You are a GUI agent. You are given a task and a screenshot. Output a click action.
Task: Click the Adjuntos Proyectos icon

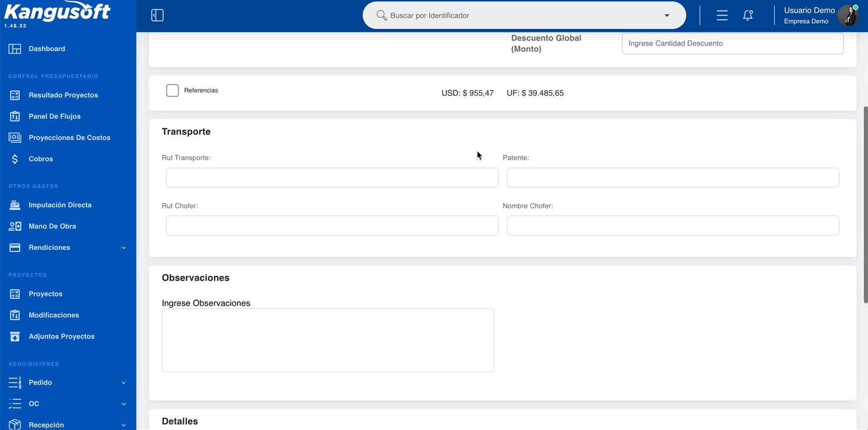(15, 336)
